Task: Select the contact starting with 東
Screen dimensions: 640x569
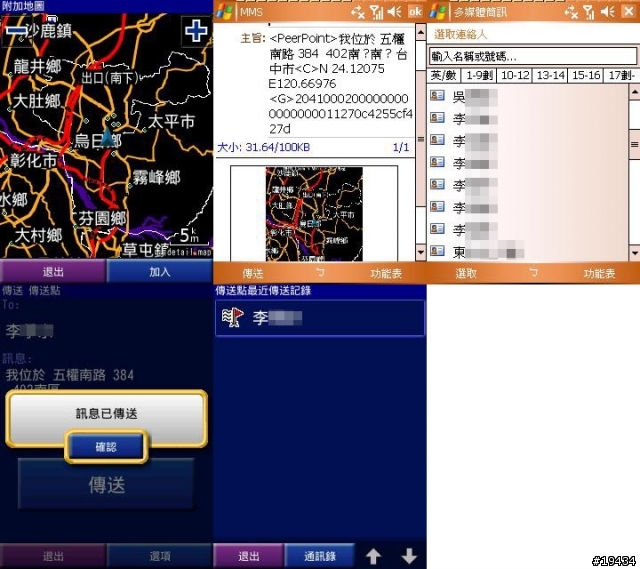Action: click(527, 251)
